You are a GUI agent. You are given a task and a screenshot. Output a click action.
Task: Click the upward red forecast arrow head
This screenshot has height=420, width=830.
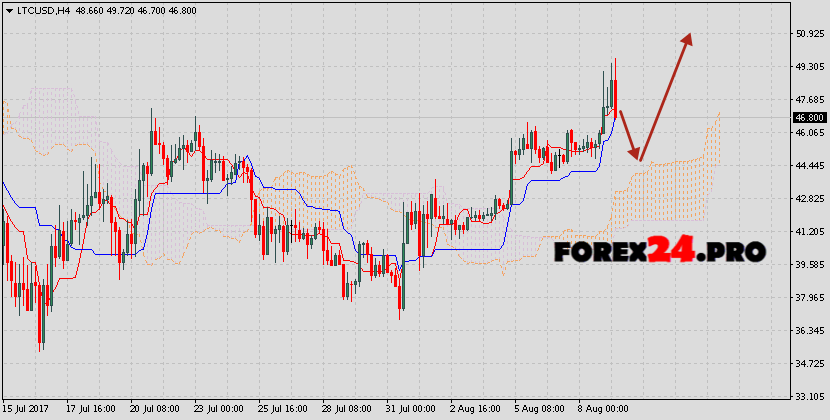pyautogui.click(x=687, y=40)
